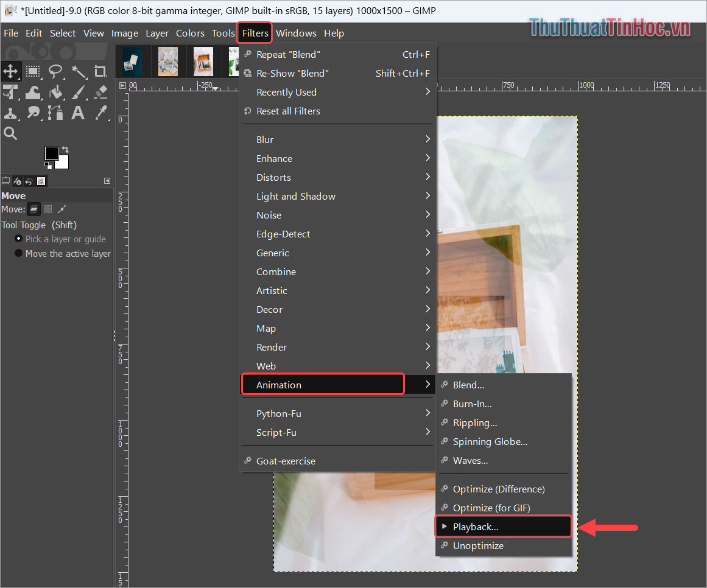
Task: Expand the Enhance submenu
Action: (x=337, y=159)
